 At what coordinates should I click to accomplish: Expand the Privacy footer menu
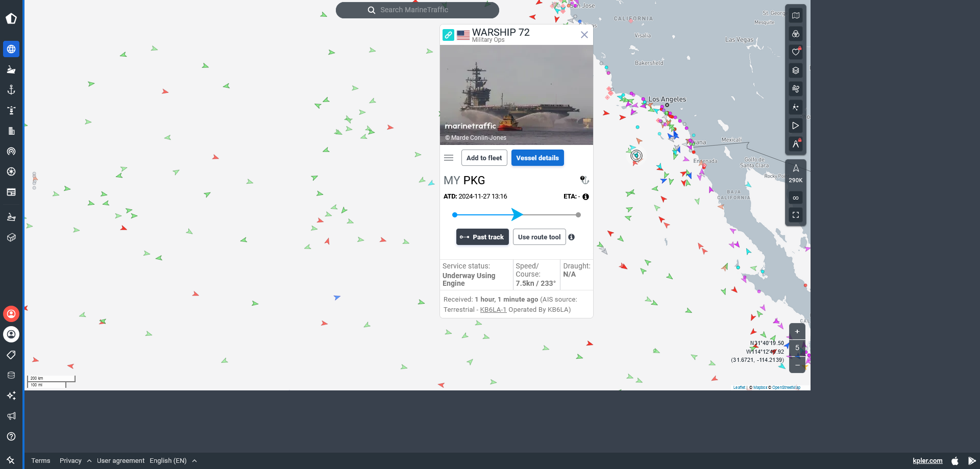pyautogui.click(x=76, y=460)
